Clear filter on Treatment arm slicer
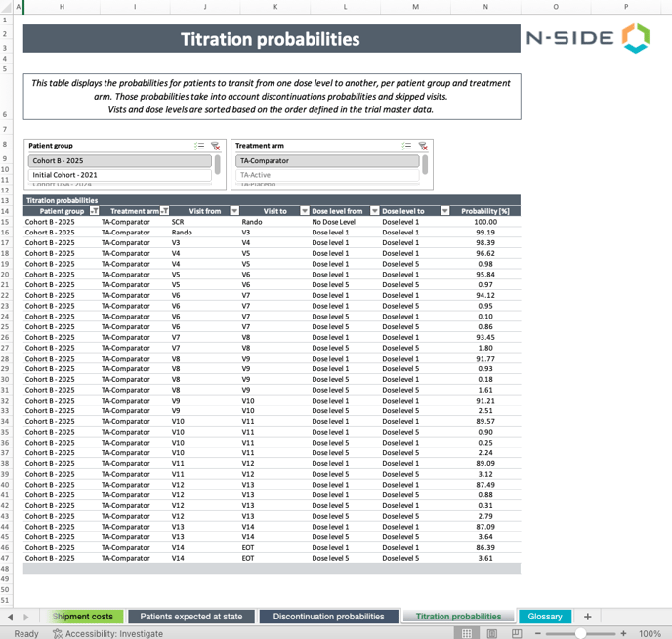This screenshot has height=639, width=672. pos(423,146)
